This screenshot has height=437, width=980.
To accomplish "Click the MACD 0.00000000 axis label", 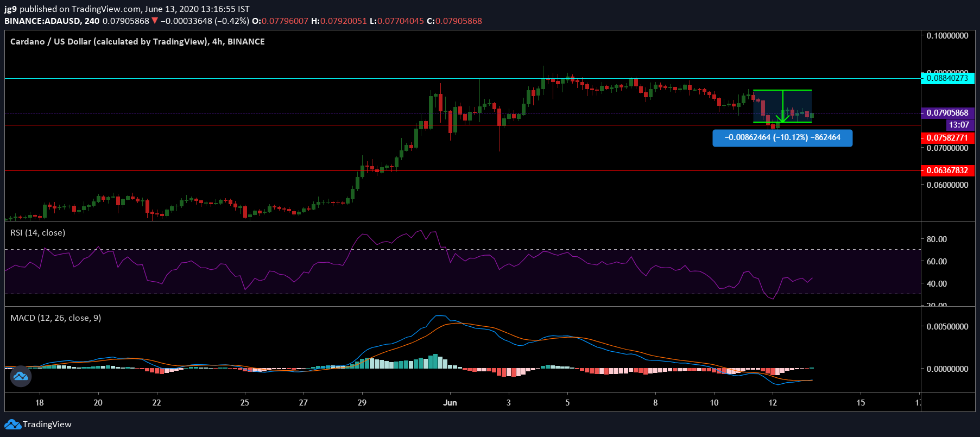I will coord(947,369).
